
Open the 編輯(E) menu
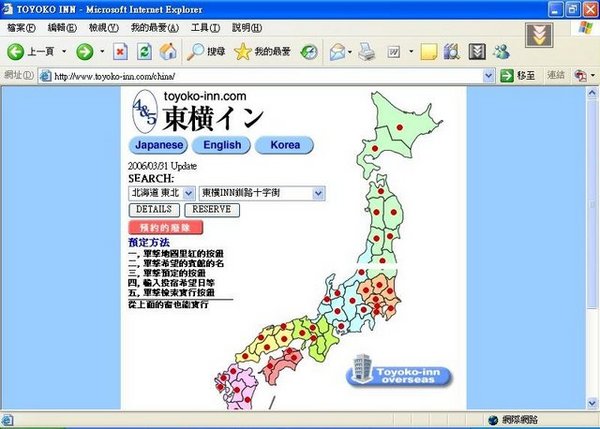62,28
